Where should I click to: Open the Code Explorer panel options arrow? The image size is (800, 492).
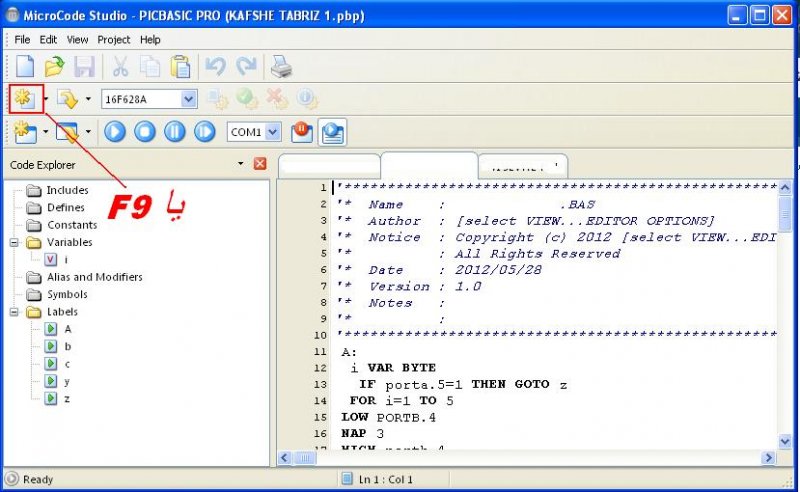pyautogui.click(x=240, y=164)
